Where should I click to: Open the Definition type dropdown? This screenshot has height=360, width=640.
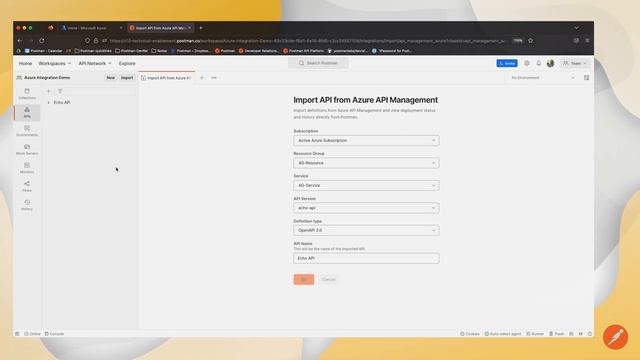coord(366,230)
